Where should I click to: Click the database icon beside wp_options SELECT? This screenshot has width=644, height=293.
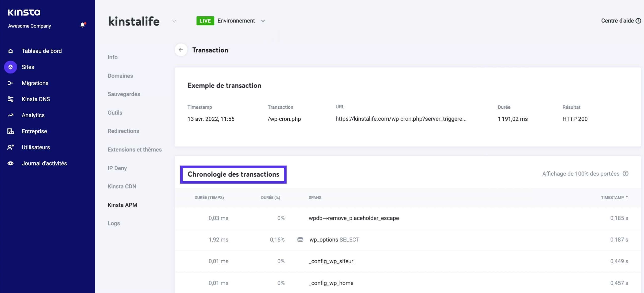(300, 240)
